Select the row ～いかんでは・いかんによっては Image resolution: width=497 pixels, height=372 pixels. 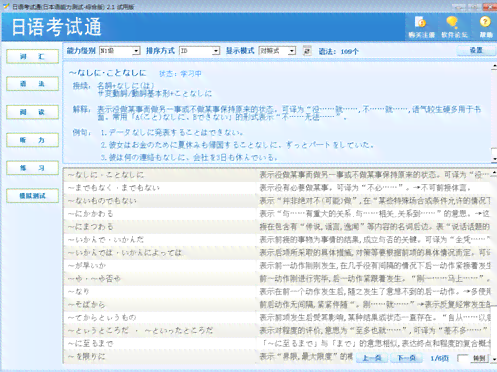click(x=277, y=253)
